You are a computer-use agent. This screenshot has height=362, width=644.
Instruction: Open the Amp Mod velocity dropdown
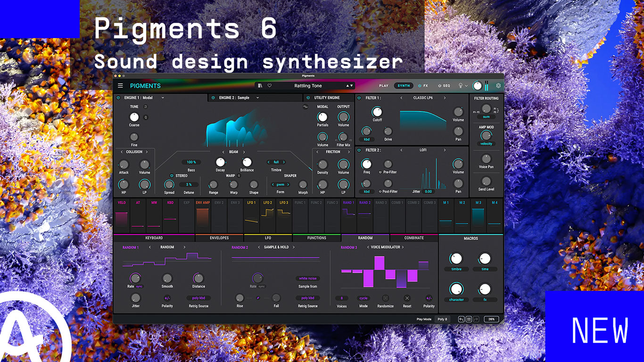point(486,144)
